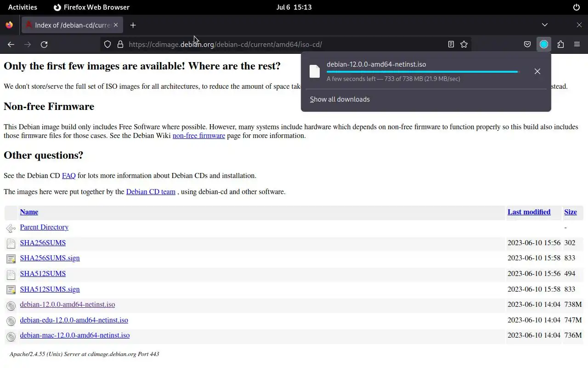The image size is (588, 368).
Task: Follow the non-free firmware wiki link
Action: coord(199,136)
